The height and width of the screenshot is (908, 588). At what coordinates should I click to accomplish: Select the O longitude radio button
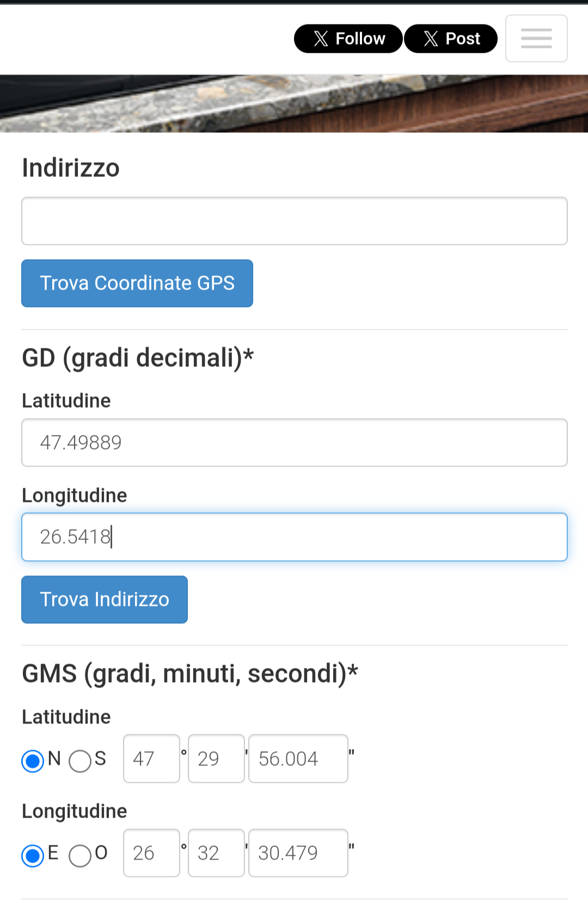click(x=80, y=855)
